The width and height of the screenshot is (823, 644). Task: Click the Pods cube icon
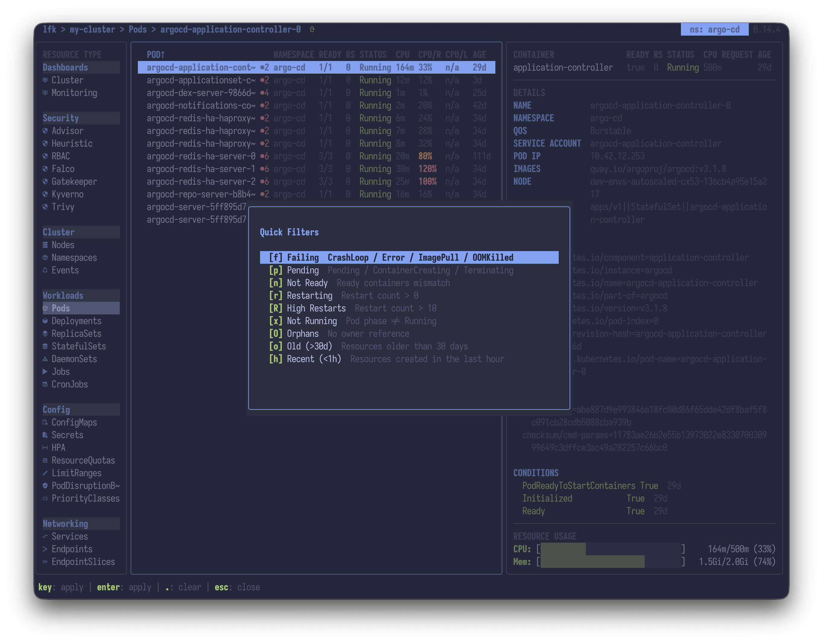[x=45, y=308]
